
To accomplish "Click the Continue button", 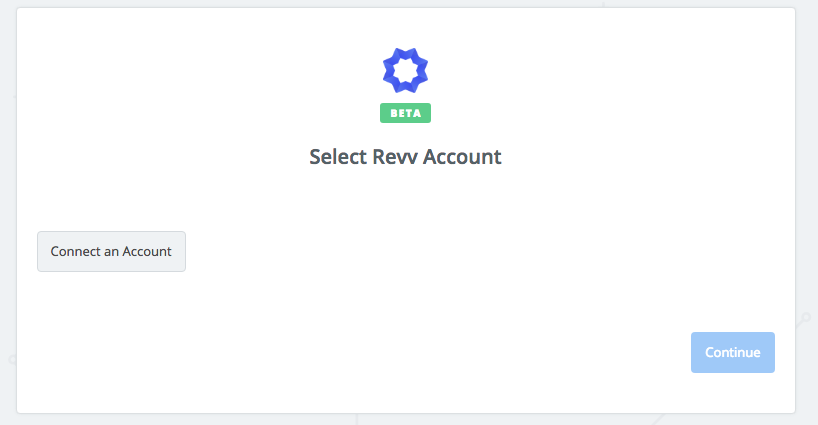I will pyautogui.click(x=732, y=353).
